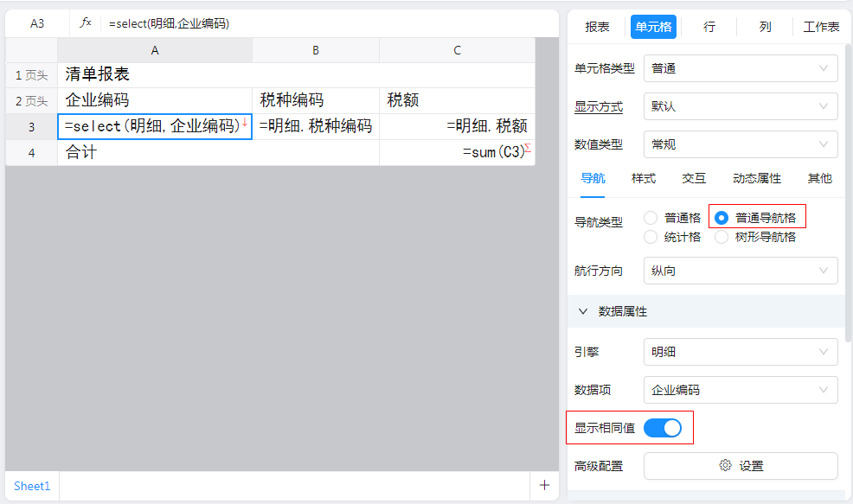Viewport: 853px width, 504px height.
Task: Open the 显示方式 dropdown
Action: (741, 106)
